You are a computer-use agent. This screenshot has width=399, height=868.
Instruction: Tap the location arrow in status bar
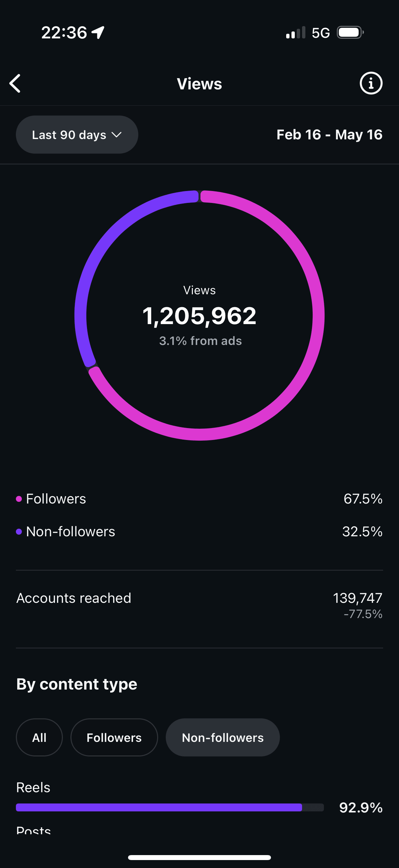coord(98,33)
